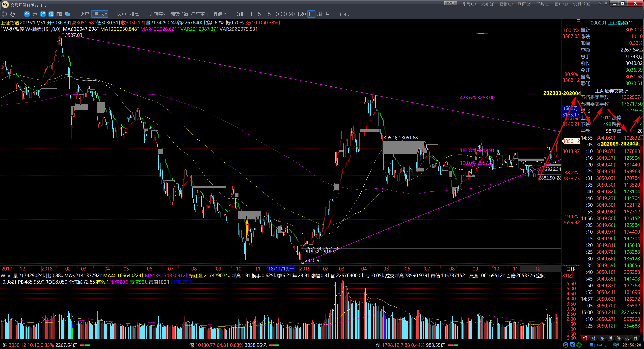
Task: Open the 工具(T) menu
Action: point(543,4)
